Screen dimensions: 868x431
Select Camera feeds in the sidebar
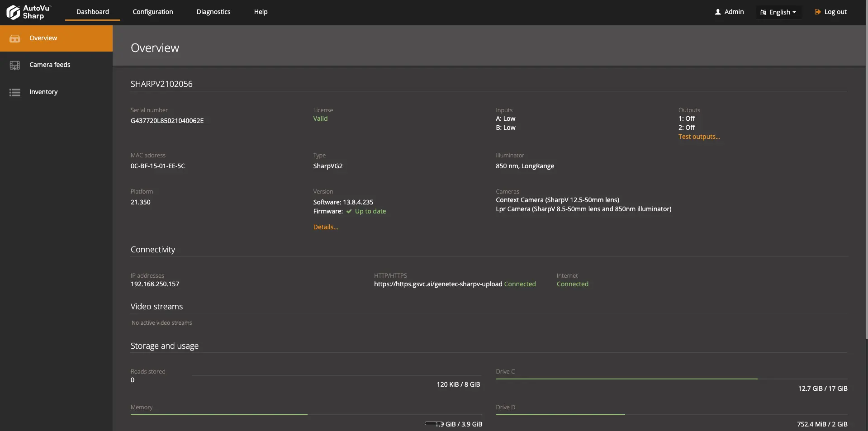56,65
